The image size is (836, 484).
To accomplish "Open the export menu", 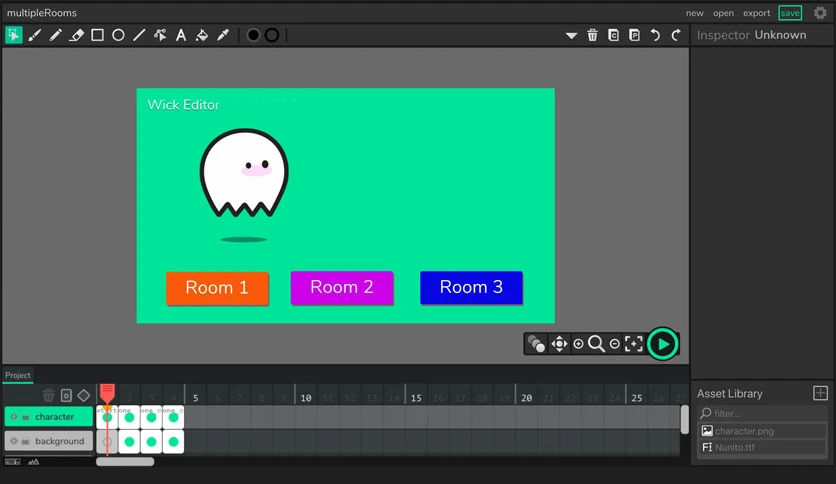I will coord(757,13).
